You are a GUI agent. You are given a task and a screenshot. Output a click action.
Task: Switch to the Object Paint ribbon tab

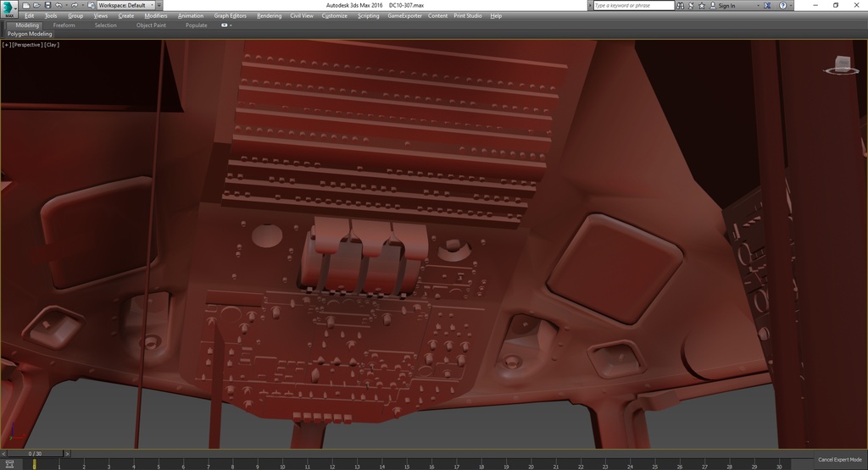(151, 25)
